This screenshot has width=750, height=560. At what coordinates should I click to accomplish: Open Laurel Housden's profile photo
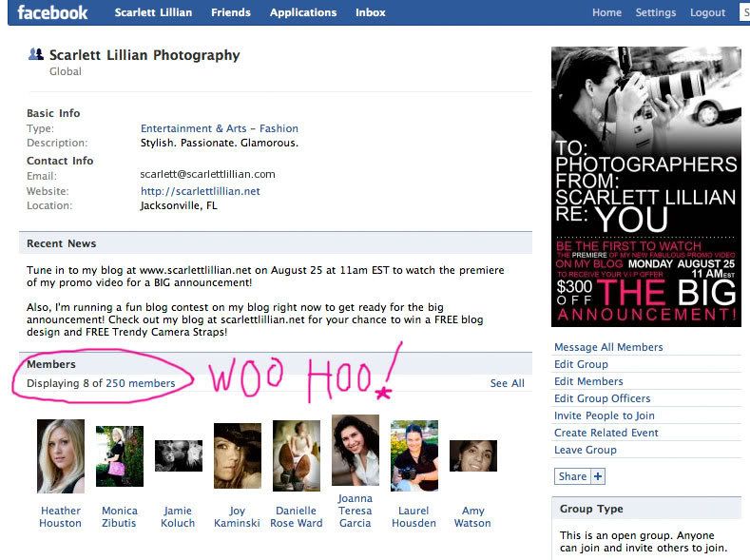[x=414, y=455]
